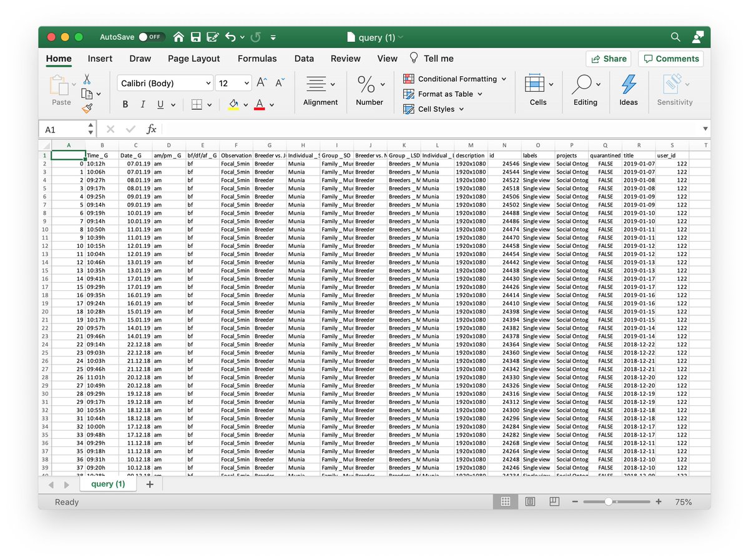Click the Ideas lightning icon
The height and width of the screenshot is (560, 749).
[x=629, y=91]
